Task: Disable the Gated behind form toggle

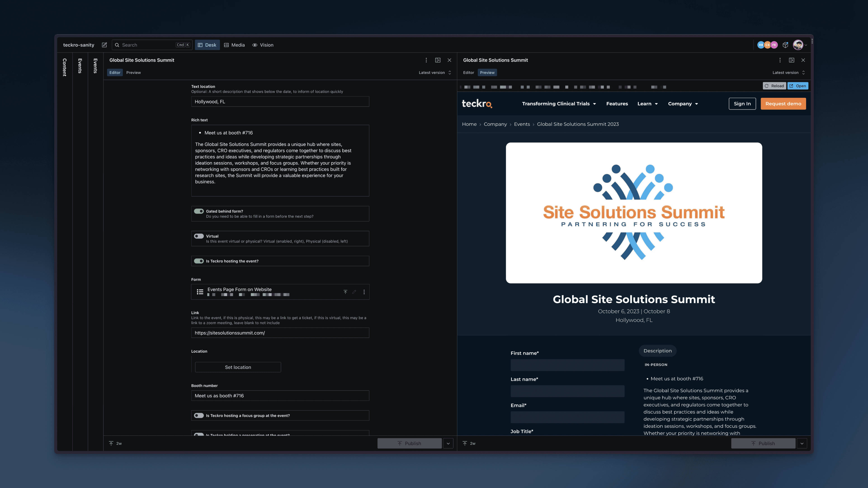Action: 199,211
